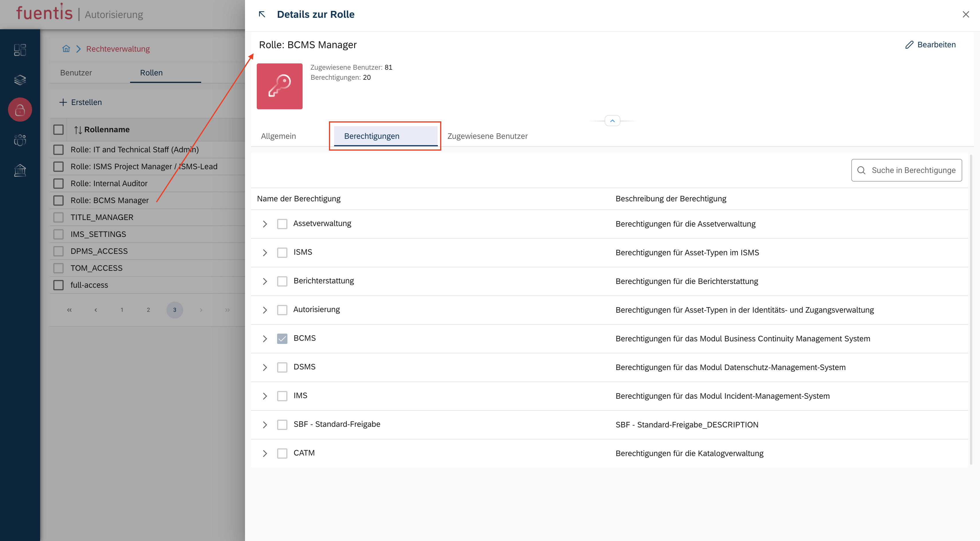Click the dashboard icon in the left sidebar
980x541 pixels.
20,50
